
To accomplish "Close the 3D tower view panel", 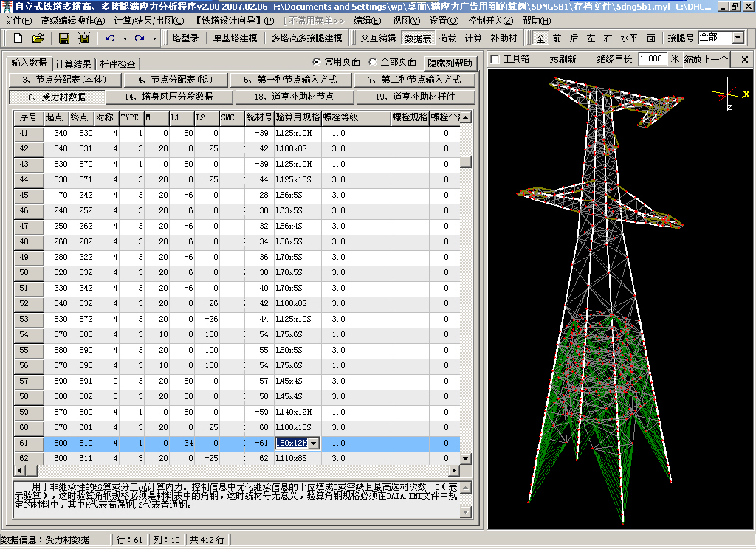I will pyautogui.click(x=744, y=59).
